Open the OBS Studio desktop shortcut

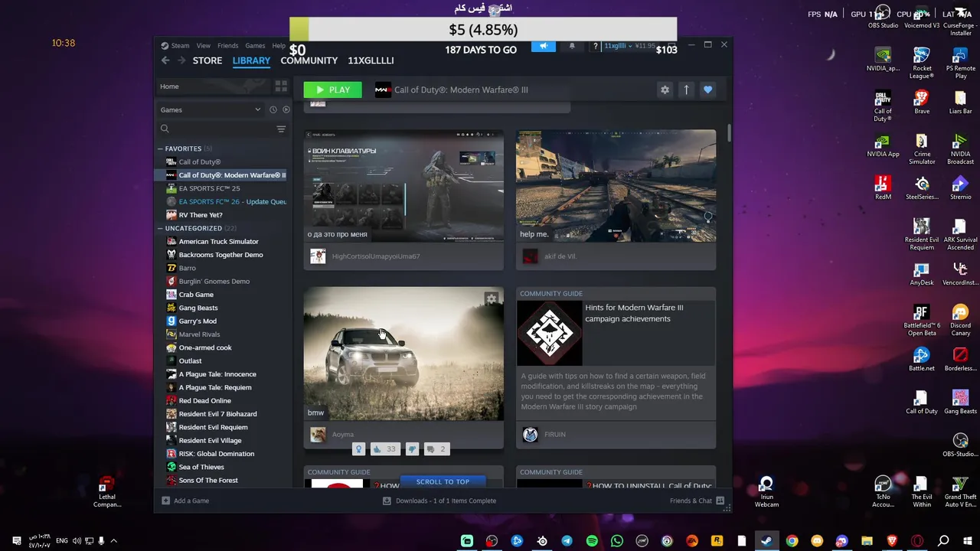point(883,16)
